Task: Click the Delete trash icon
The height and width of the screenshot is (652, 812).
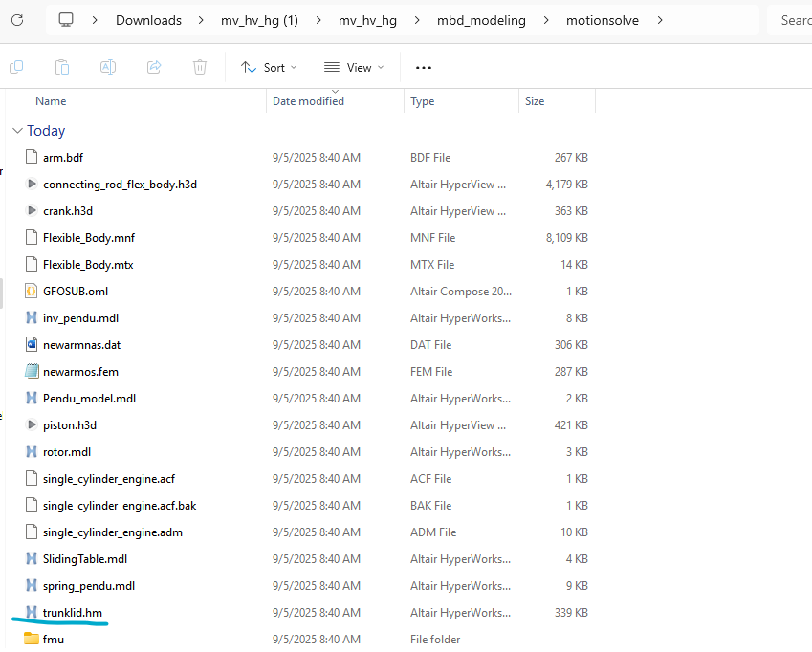Action: [x=199, y=67]
